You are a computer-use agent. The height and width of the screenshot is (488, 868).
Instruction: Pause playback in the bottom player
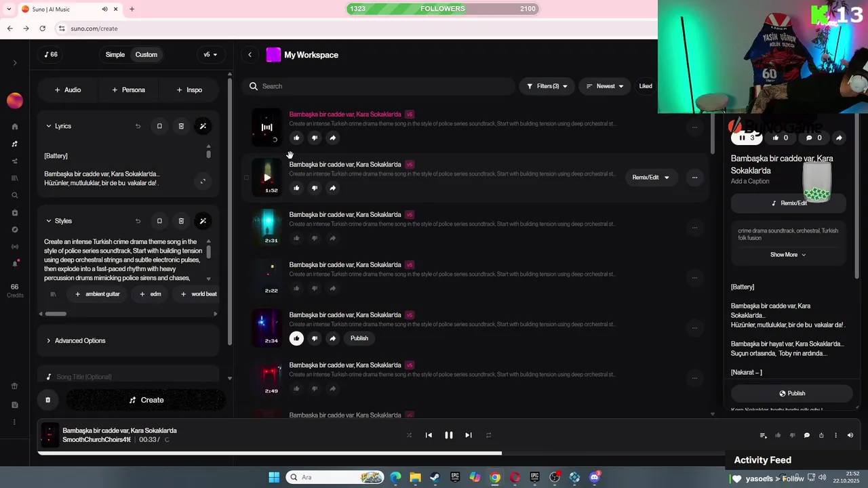tap(448, 435)
